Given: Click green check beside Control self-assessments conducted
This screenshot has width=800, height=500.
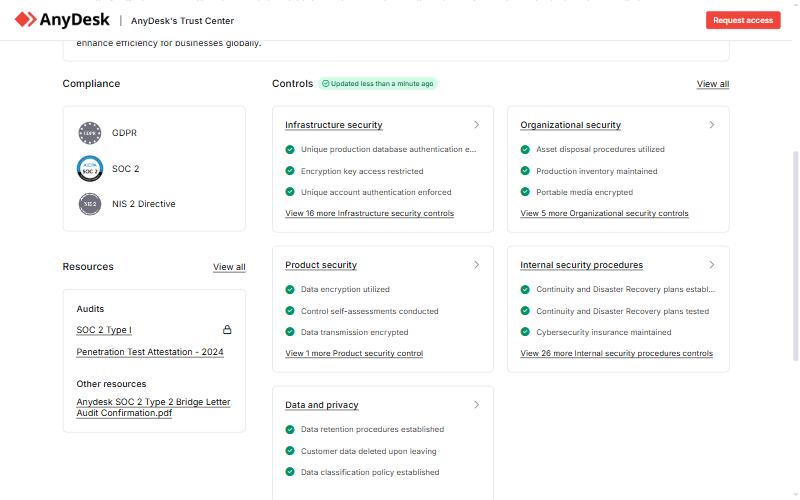Looking at the screenshot, I should [x=290, y=310].
